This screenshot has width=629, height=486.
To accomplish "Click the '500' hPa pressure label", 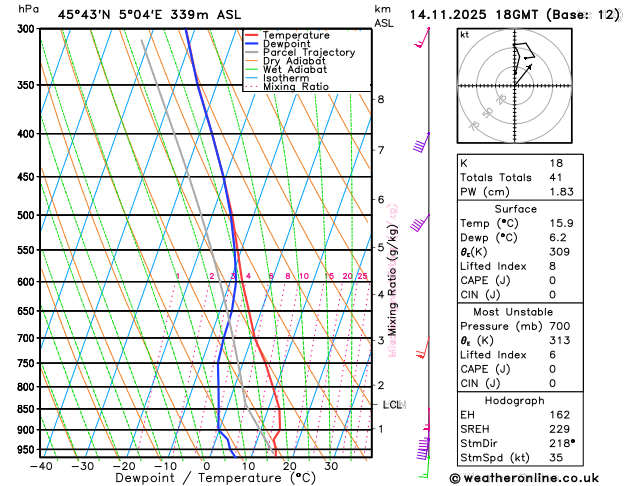I will (x=28, y=215).
